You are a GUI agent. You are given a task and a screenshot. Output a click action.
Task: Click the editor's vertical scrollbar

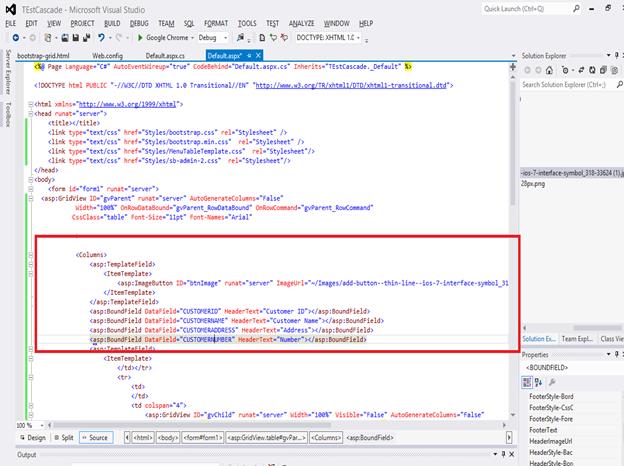pos(514,250)
